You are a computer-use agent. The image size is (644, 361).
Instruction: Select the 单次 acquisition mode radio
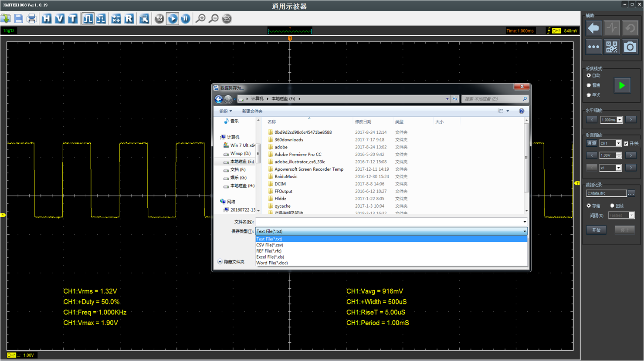tap(589, 95)
